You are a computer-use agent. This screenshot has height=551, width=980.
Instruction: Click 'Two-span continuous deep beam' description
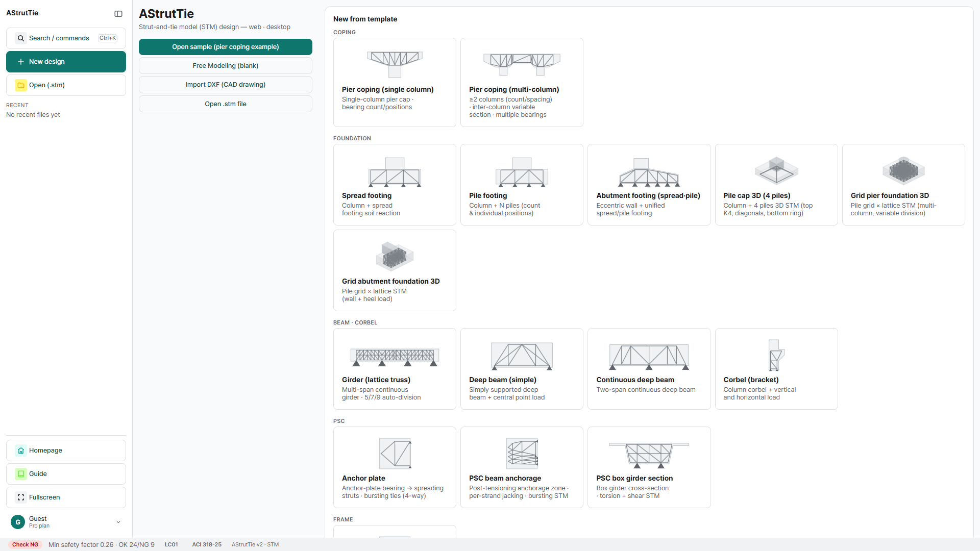pyautogui.click(x=646, y=390)
